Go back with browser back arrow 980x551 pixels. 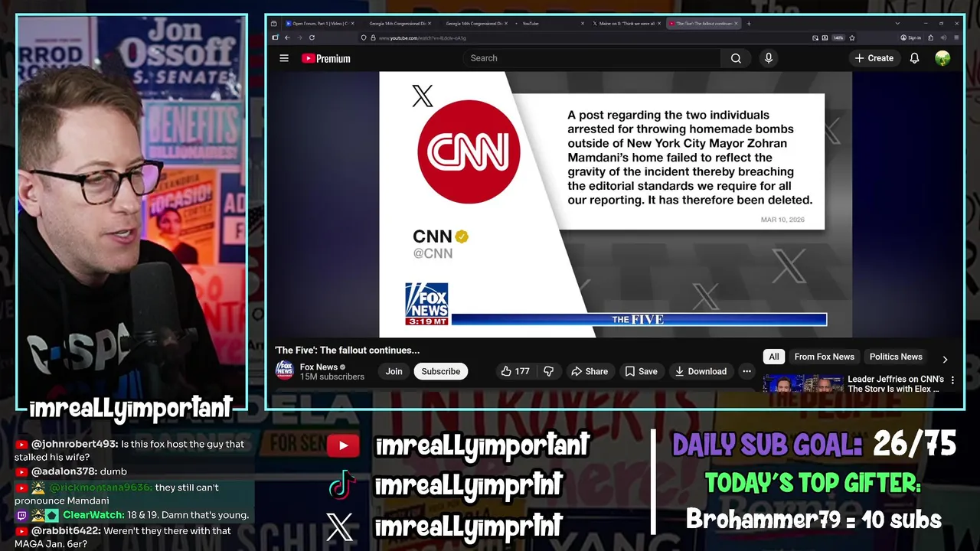tap(287, 37)
